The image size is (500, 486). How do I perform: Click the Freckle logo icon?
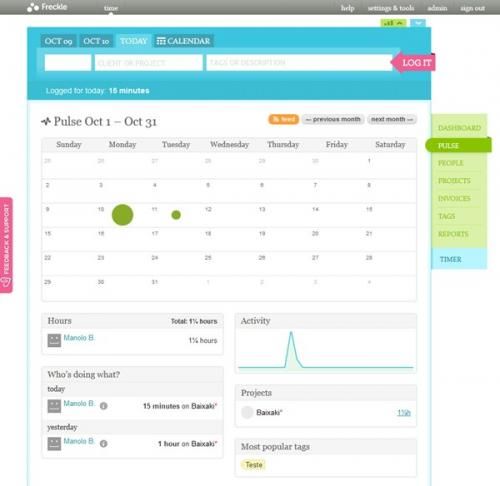tap(33, 7)
